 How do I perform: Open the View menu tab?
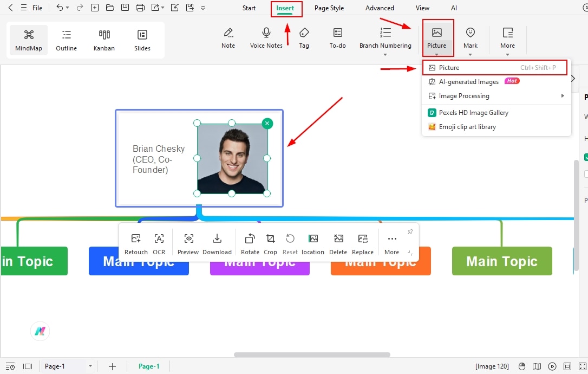coord(422,8)
